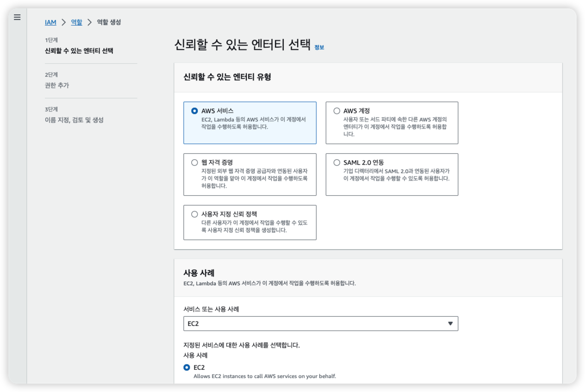Select the AWS 서비스 radio button
The image size is (585, 392).
195,111
